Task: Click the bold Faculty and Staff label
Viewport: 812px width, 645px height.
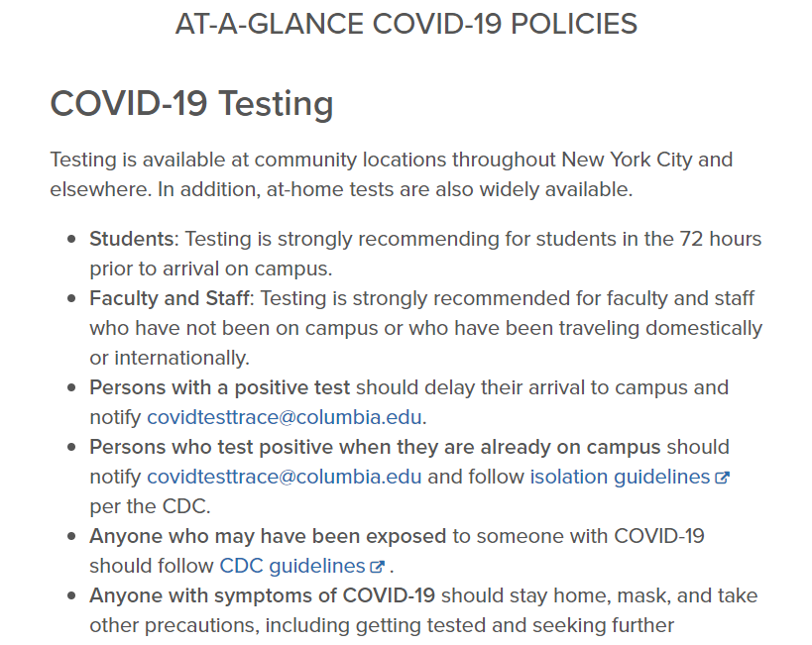Action: [x=170, y=298]
